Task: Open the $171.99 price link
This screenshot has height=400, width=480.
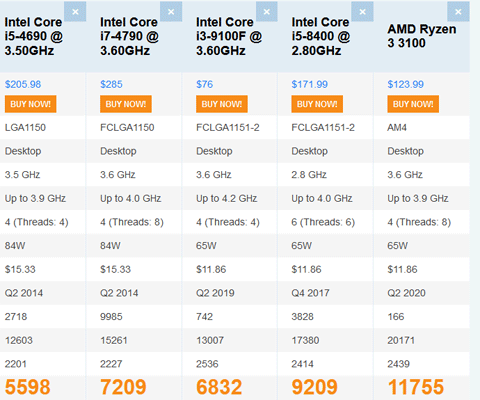Action: (310, 84)
